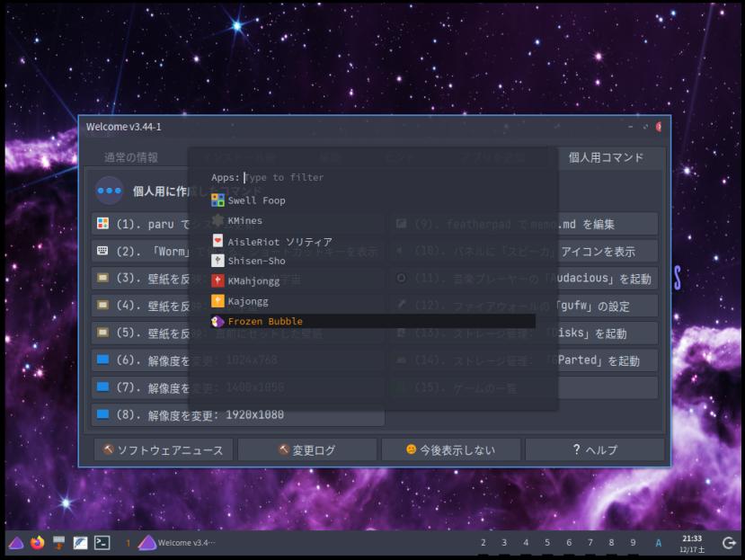The width and height of the screenshot is (745, 560).
Task: Switch to workspace 6
Action: pos(569,542)
